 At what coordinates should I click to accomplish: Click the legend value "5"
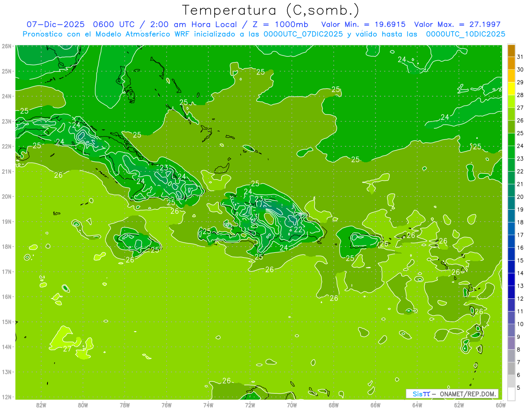518,388
